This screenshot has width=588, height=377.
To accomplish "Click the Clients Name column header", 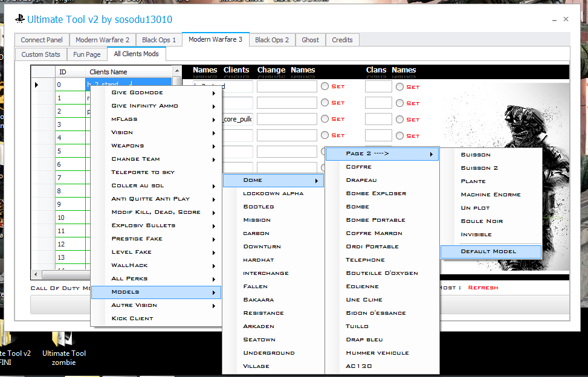I will (129, 71).
